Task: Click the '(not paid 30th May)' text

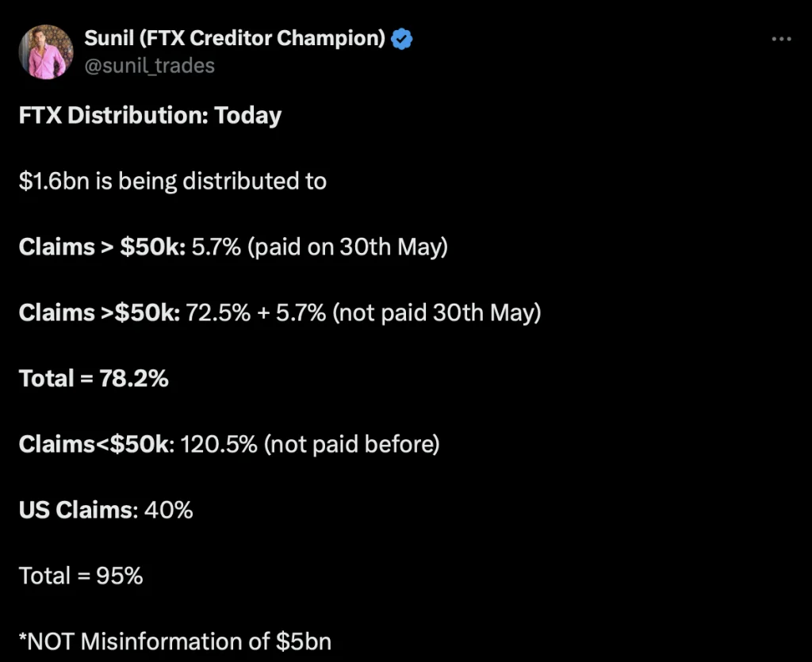Action: point(436,313)
